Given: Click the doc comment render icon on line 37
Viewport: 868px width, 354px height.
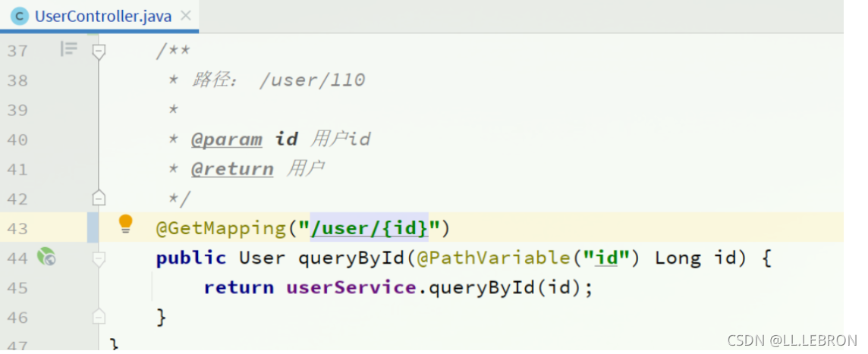Looking at the screenshot, I should [x=68, y=49].
